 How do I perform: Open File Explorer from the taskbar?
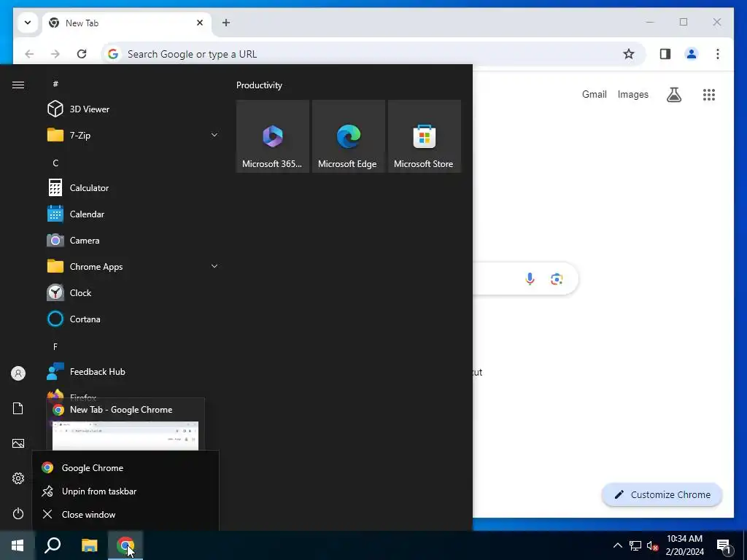pyautogui.click(x=89, y=545)
